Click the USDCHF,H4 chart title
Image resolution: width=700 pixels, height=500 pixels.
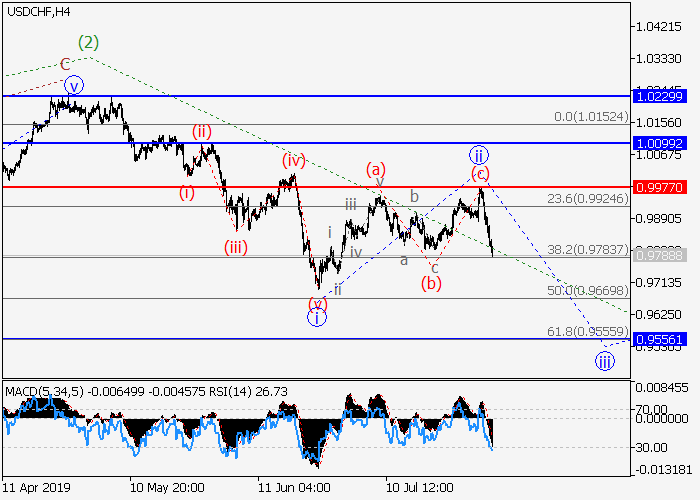[x=38, y=11]
